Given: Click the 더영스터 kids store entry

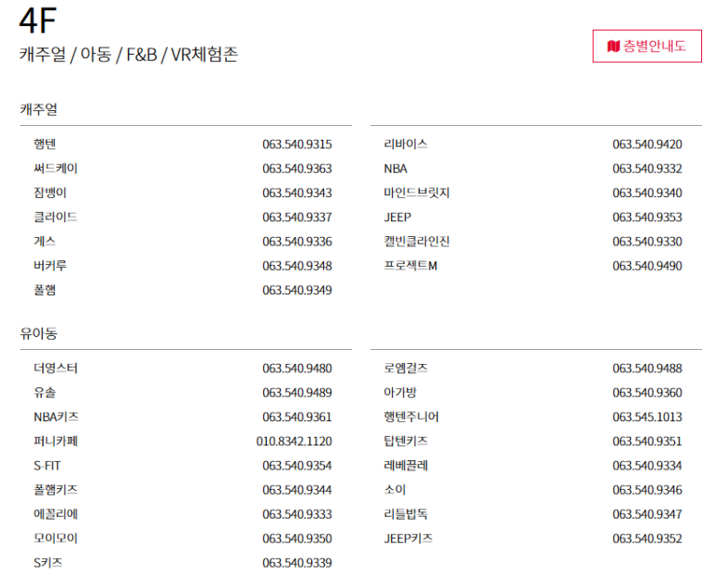Looking at the screenshot, I should click(x=56, y=369).
